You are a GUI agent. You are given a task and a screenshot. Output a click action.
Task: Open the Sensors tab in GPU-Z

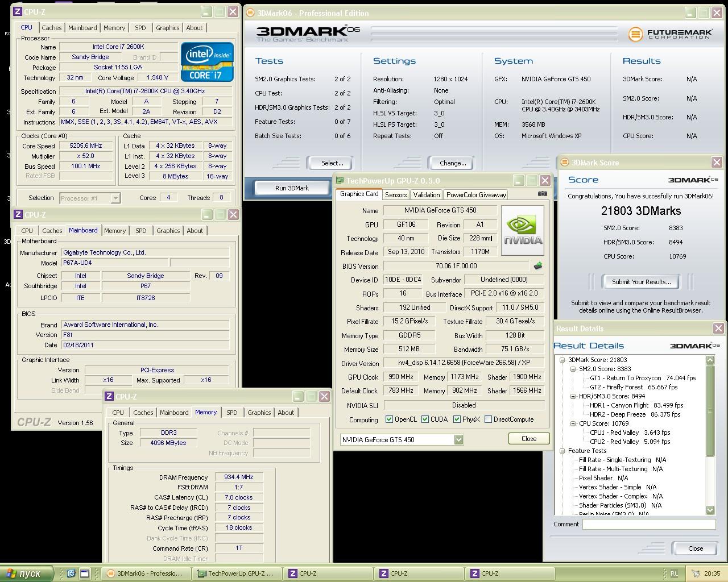point(396,194)
